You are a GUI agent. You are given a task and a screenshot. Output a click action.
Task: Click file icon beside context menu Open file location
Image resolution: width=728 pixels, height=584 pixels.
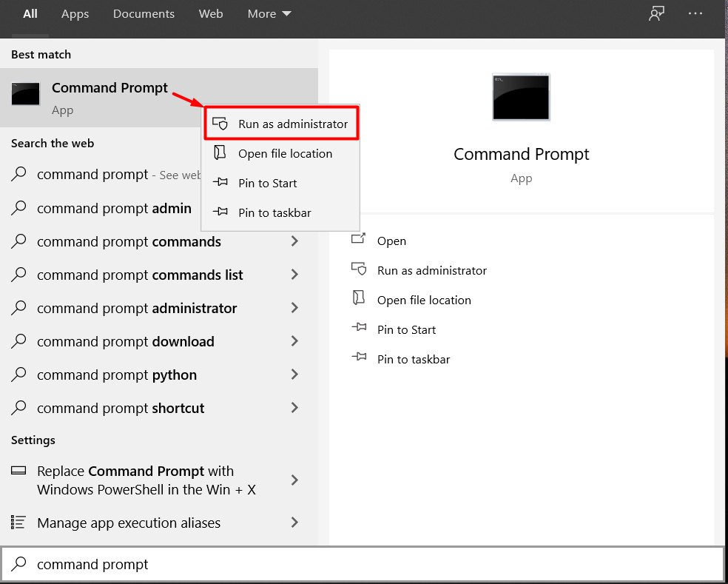coord(220,152)
